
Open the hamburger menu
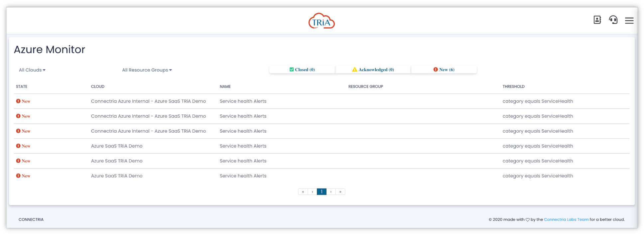click(x=629, y=21)
